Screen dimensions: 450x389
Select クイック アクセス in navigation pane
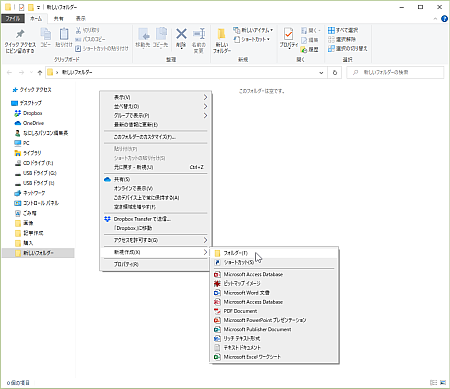coord(35,90)
